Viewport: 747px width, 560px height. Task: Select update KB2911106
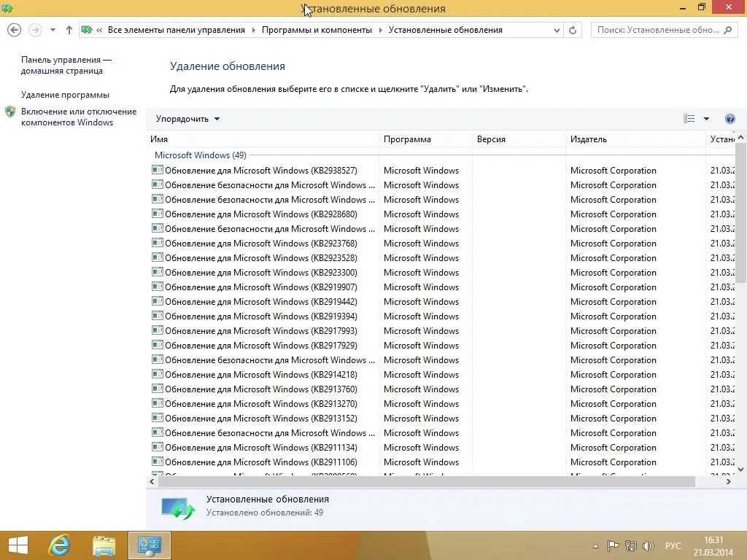(x=261, y=462)
